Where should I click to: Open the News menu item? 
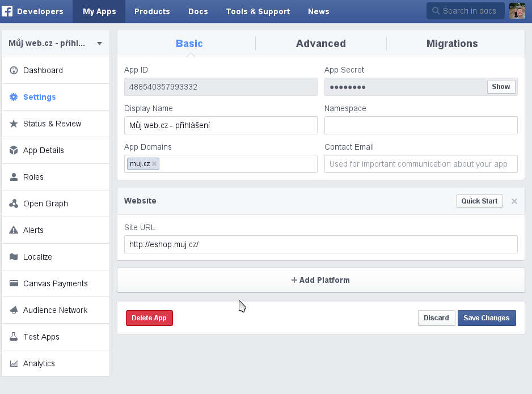[319, 11]
